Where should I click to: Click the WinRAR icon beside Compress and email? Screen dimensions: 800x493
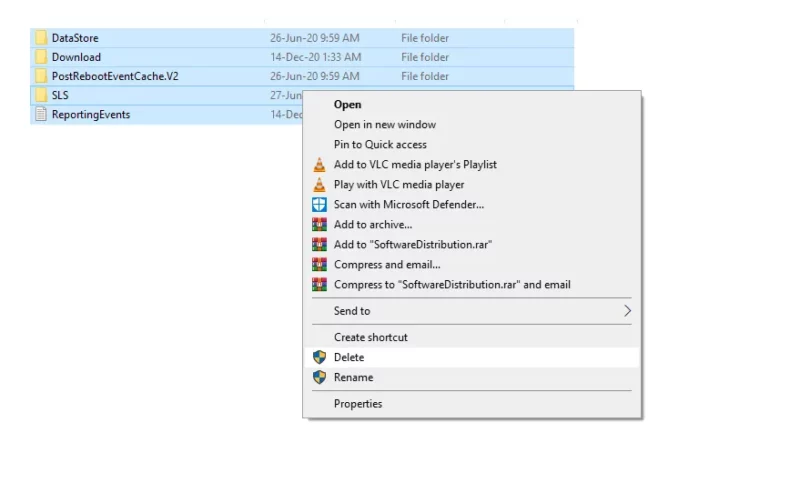(x=319, y=264)
